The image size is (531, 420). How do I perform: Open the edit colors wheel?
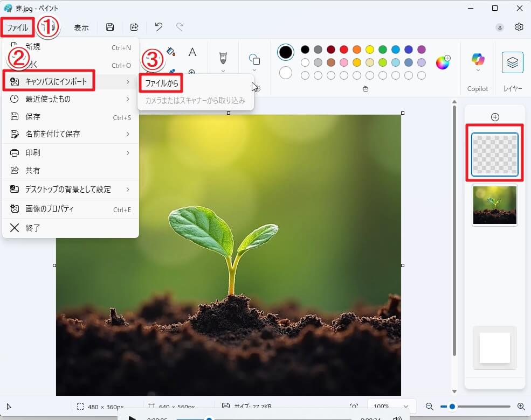tap(443, 62)
